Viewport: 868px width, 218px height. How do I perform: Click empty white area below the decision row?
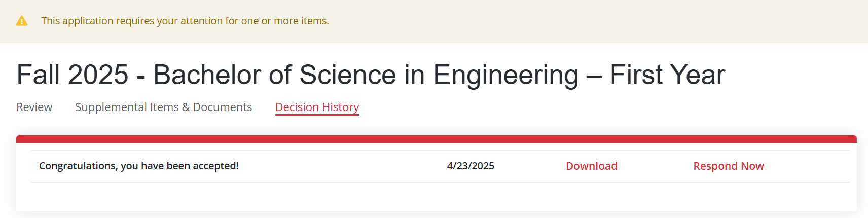(437, 197)
